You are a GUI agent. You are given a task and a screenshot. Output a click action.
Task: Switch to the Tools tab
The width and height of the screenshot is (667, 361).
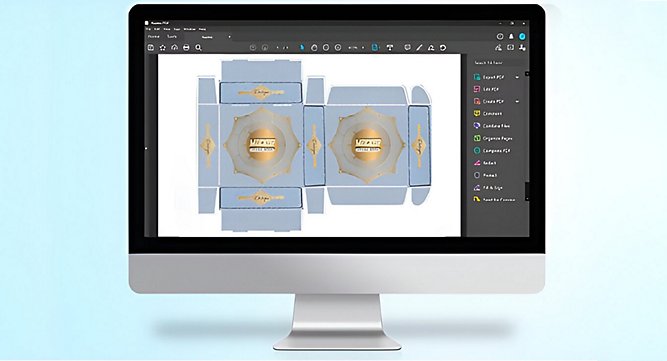(x=172, y=37)
